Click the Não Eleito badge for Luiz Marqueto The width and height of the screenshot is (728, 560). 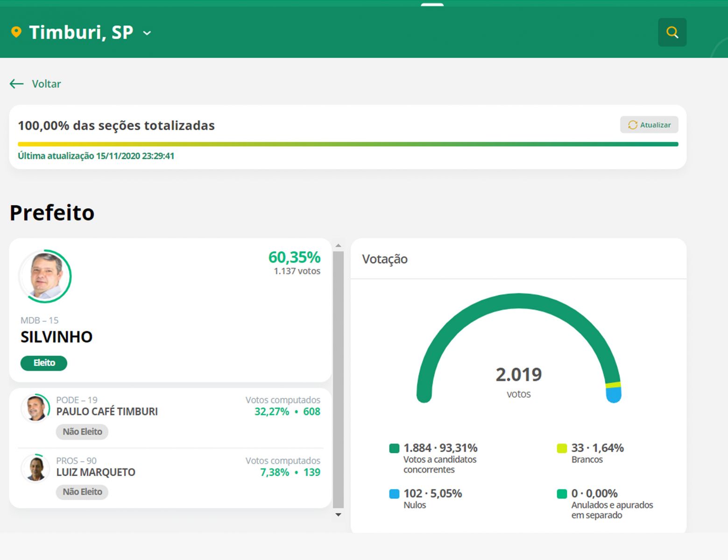coord(82,492)
